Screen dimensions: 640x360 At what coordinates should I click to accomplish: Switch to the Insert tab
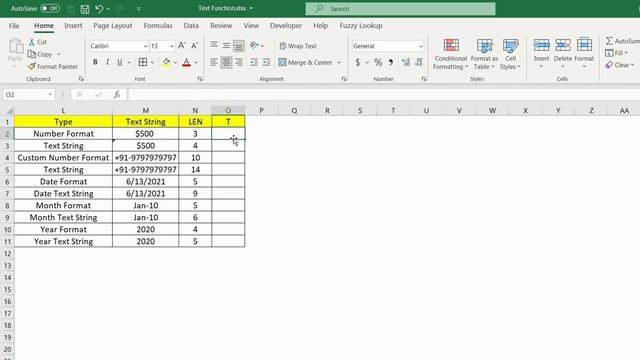coord(73,25)
